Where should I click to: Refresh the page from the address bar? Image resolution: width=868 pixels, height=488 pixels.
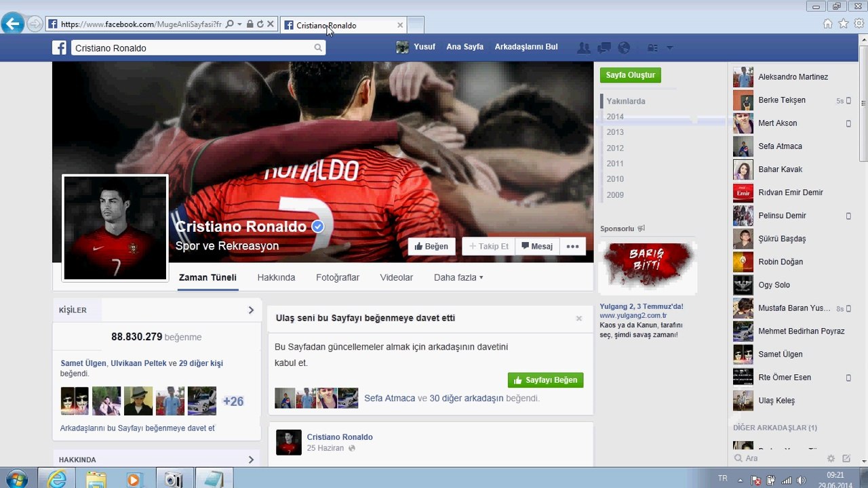click(x=260, y=24)
